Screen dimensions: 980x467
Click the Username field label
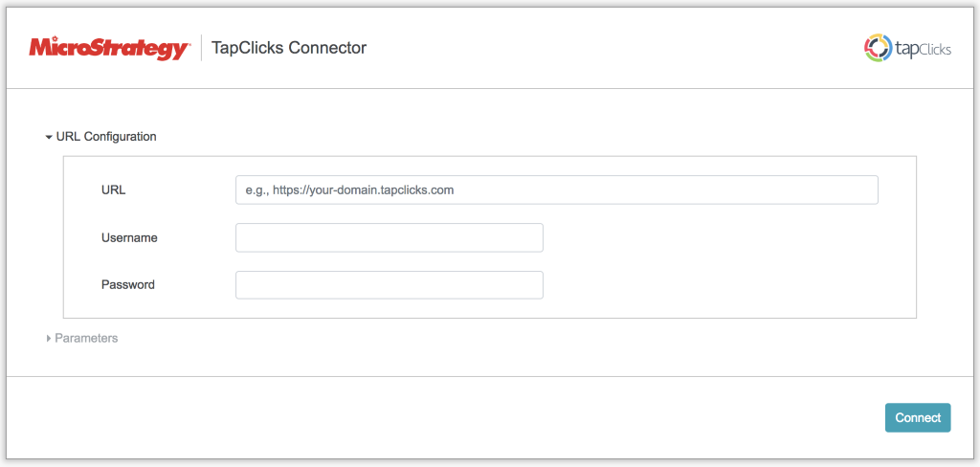point(129,237)
